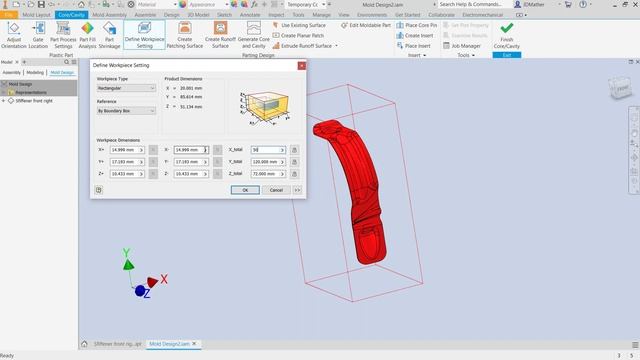Select the Gate Location tool
Image resolution: width=640 pixels, height=360 pixels.
[x=38, y=35]
